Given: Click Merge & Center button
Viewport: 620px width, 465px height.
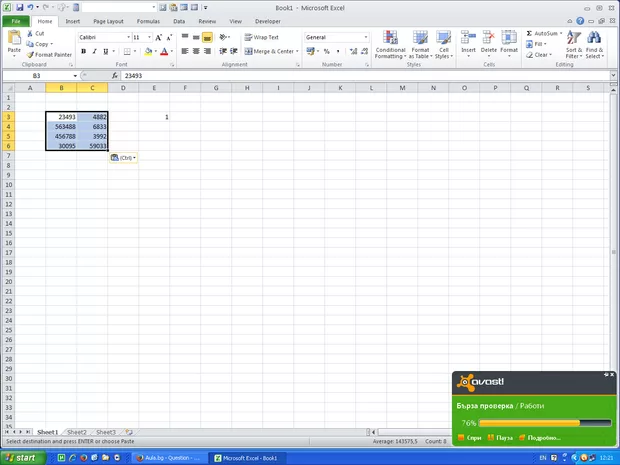Looking at the screenshot, I should coord(269,51).
